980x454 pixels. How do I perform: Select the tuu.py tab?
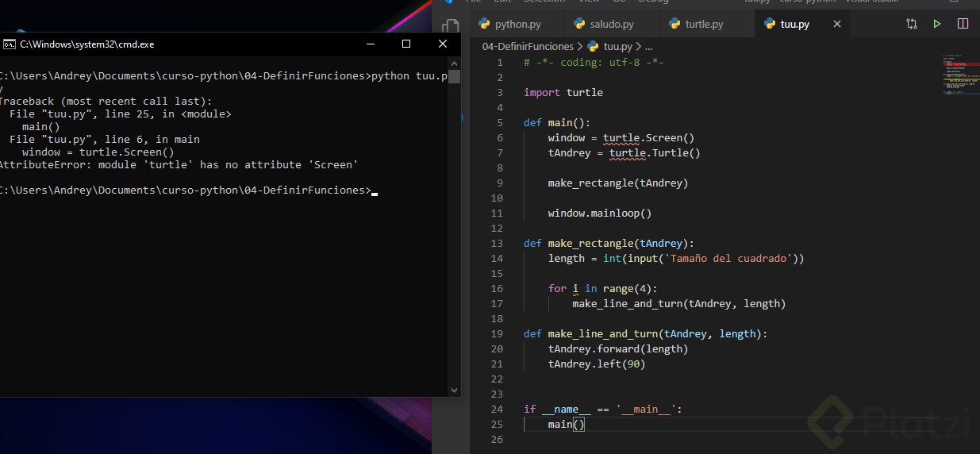pyautogui.click(x=794, y=25)
